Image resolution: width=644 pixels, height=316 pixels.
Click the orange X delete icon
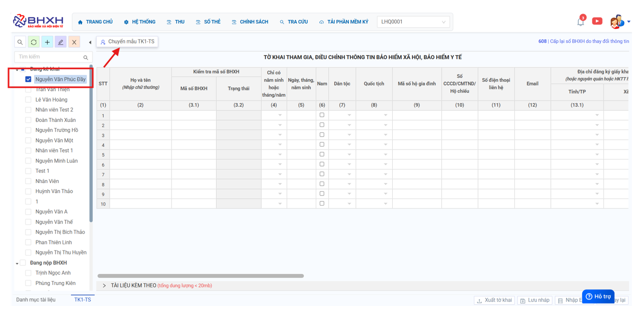tap(74, 42)
